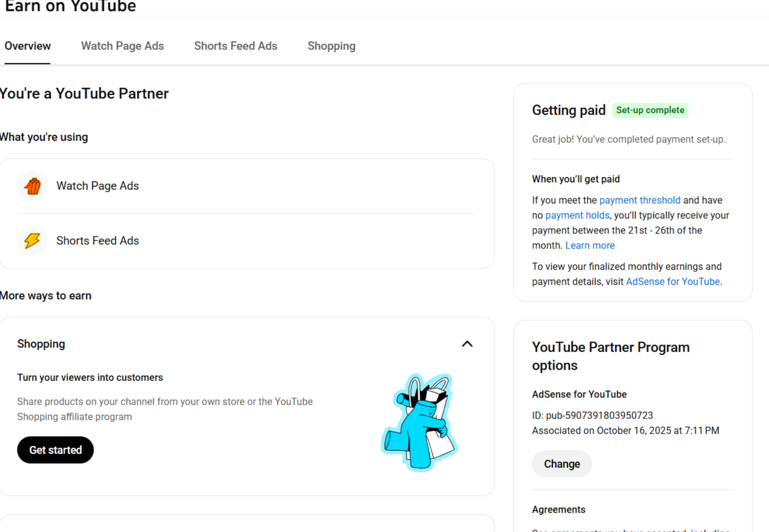Screen dimensions: 769x532
Task: Switch to the Overview tab
Action: point(28,46)
